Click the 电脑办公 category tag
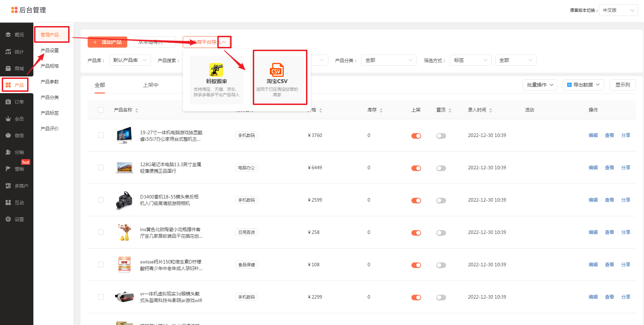The height and width of the screenshot is (325, 644). (247, 168)
